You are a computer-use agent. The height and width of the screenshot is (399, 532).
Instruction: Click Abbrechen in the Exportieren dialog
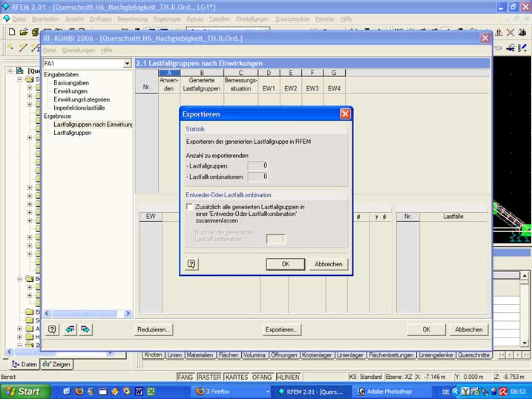point(329,264)
